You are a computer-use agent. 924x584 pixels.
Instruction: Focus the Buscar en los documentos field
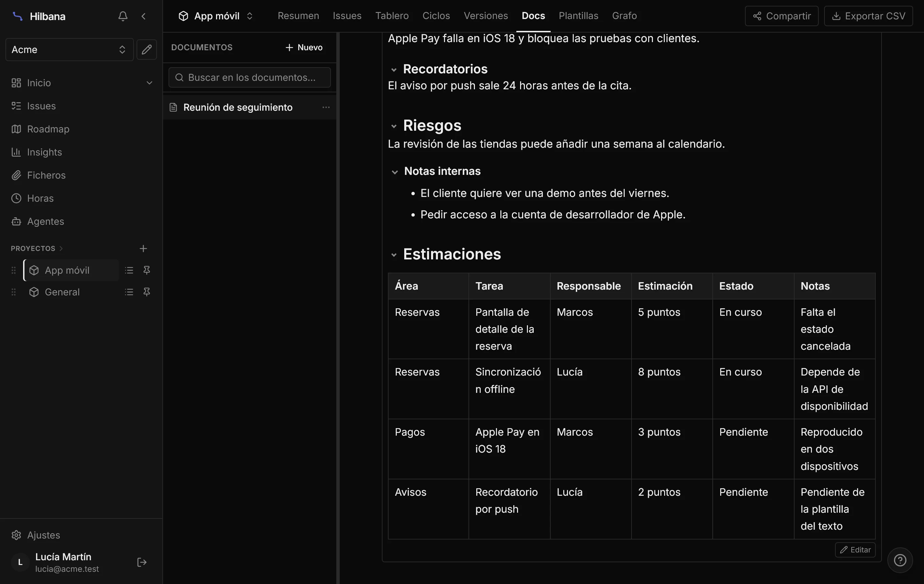coord(249,77)
